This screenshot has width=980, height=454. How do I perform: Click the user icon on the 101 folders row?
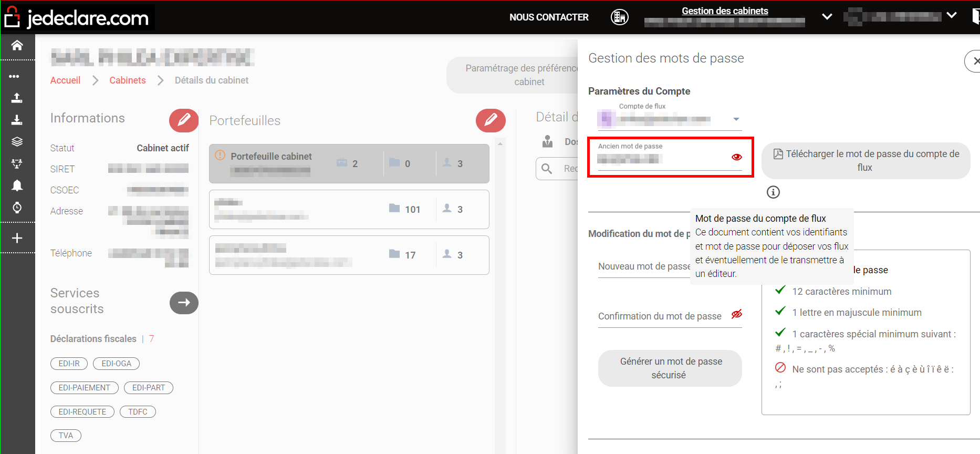pos(447,208)
